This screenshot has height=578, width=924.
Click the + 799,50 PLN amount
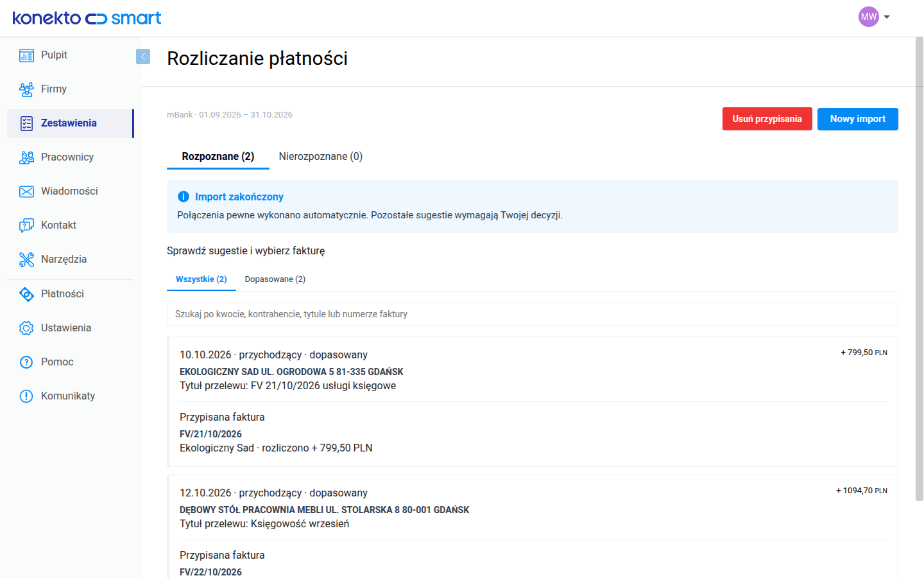pos(864,353)
